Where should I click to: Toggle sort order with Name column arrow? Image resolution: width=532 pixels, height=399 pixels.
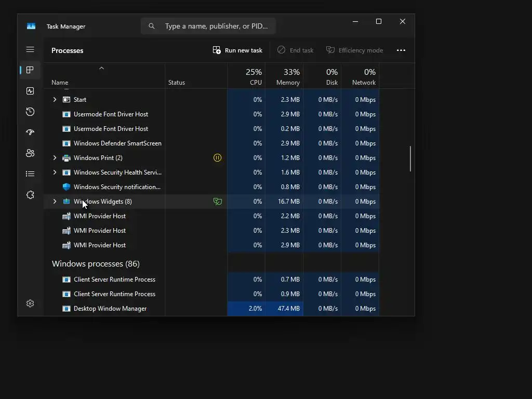101,68
